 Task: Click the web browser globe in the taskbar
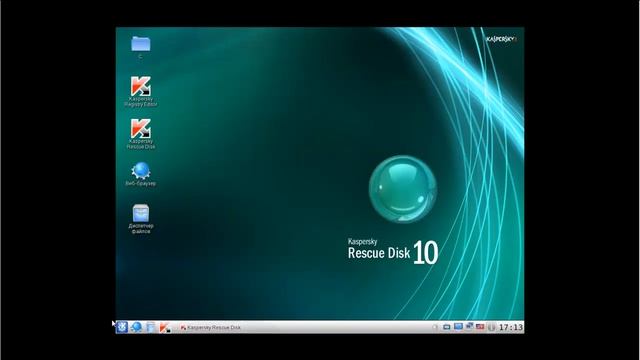tap(136, 327)
